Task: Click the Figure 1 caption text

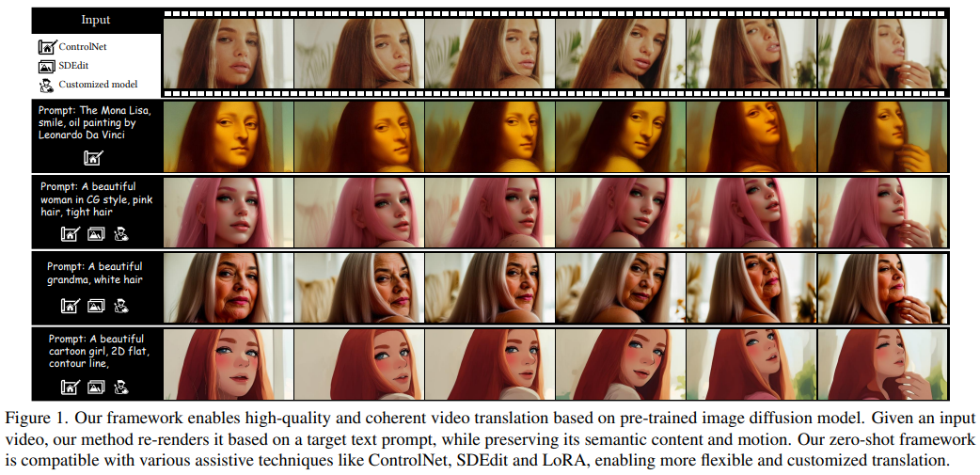Action: click(x=490, y=438)
